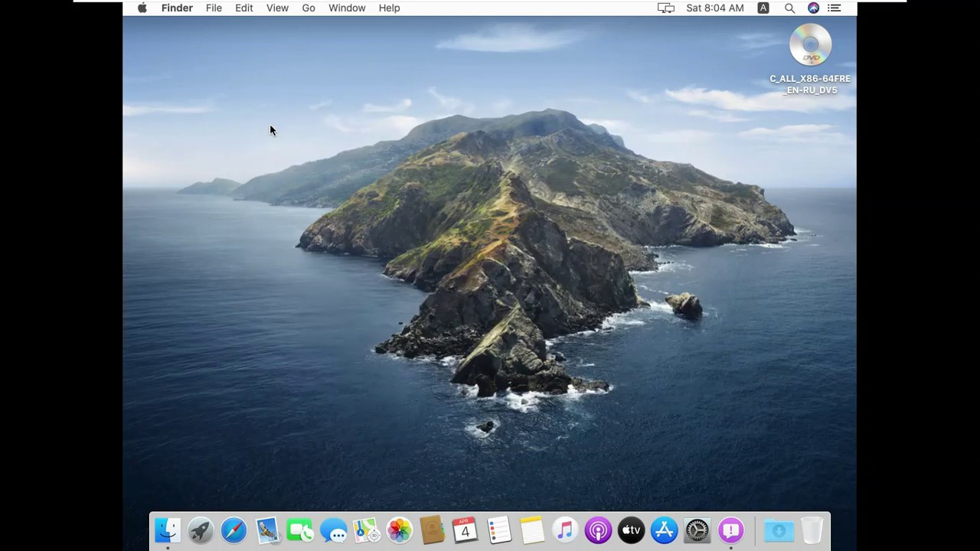The height and width of the screenshot is (551, 980).
Task: Open the displays mirroring menu bar icon
Action: [666, 8]
